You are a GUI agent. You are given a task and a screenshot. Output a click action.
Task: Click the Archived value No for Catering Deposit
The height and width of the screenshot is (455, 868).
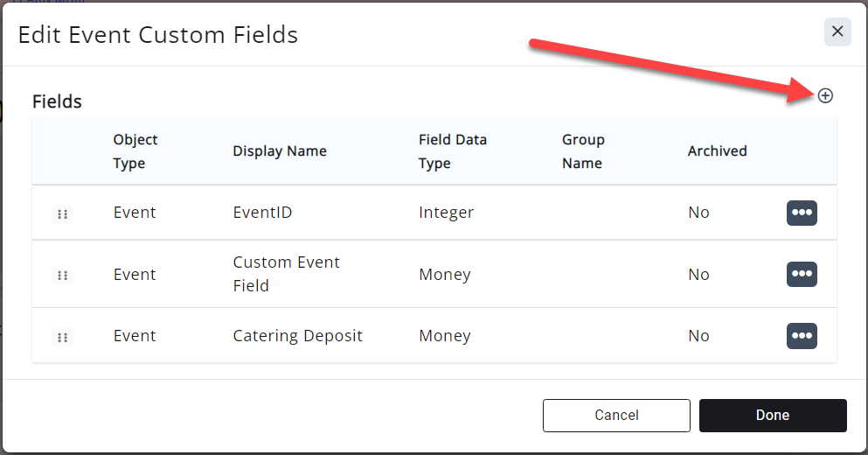pos(698,336)
